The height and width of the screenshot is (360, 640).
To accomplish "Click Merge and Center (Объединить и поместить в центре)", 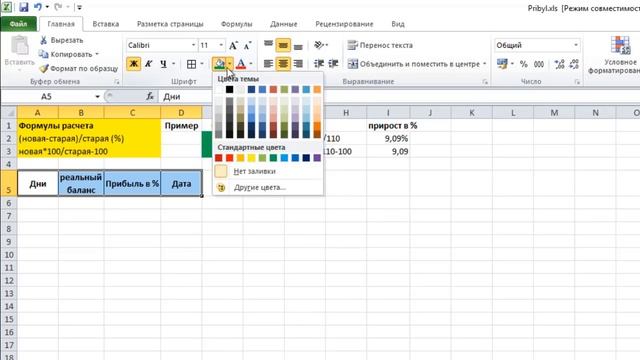I will [413, 64].
